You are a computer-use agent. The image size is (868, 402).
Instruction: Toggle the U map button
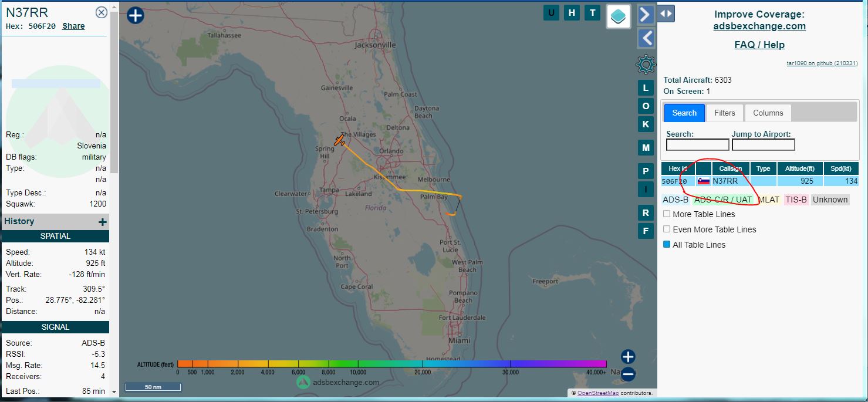click(551, 13)
